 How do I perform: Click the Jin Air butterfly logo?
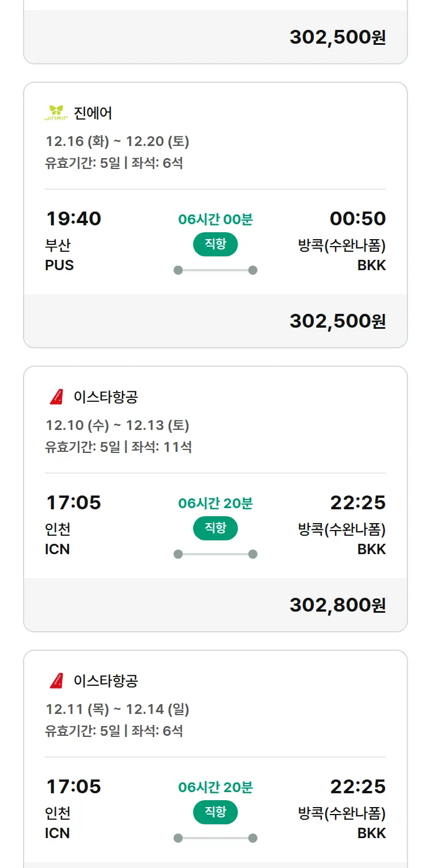point(56,113)
